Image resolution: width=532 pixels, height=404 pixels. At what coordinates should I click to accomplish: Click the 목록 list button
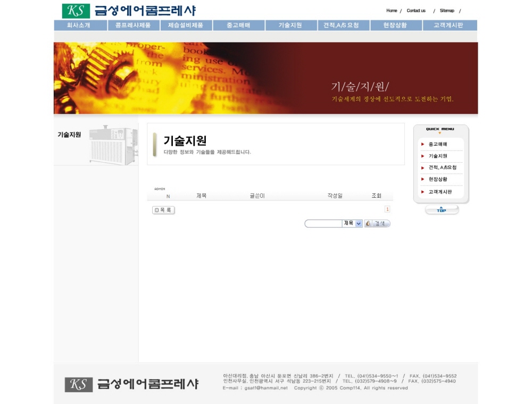tap(163, 210)
